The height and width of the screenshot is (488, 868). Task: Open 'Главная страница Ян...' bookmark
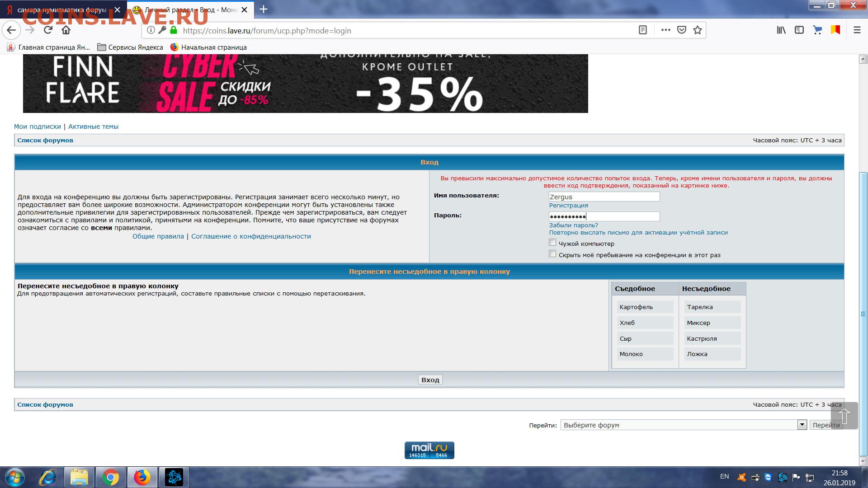pos(48,47)
